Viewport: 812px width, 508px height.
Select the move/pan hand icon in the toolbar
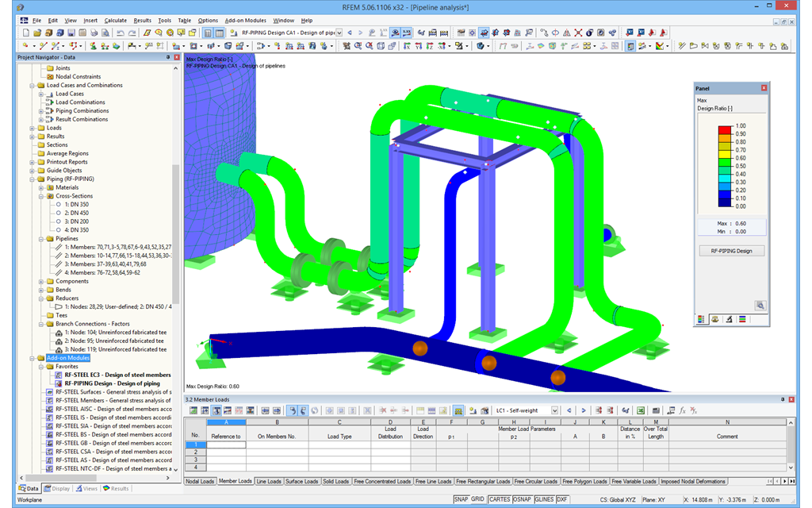347,48
